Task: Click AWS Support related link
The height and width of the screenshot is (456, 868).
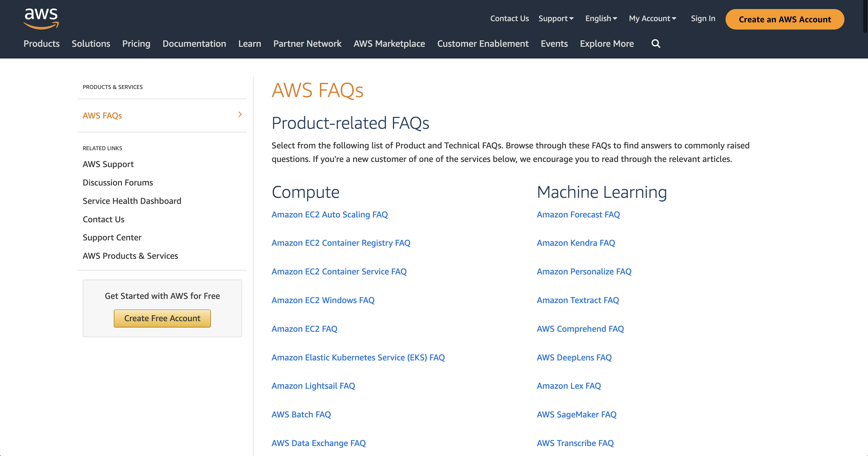Action: [x=108, y=163]
